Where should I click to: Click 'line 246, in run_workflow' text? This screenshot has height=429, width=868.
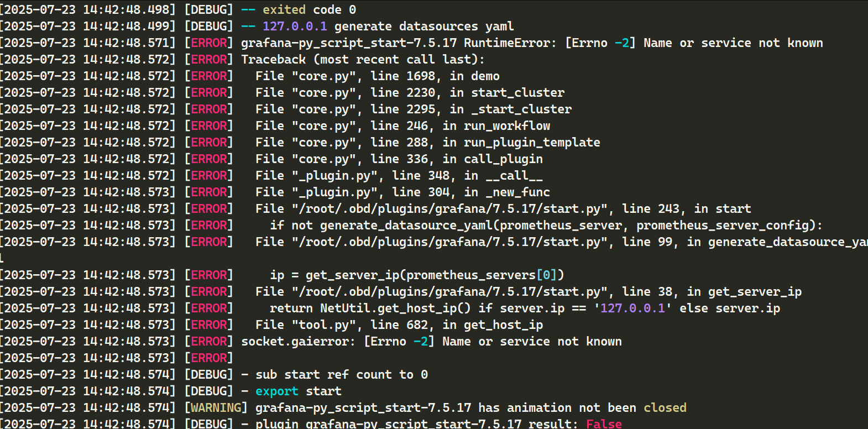click(460, 125)
